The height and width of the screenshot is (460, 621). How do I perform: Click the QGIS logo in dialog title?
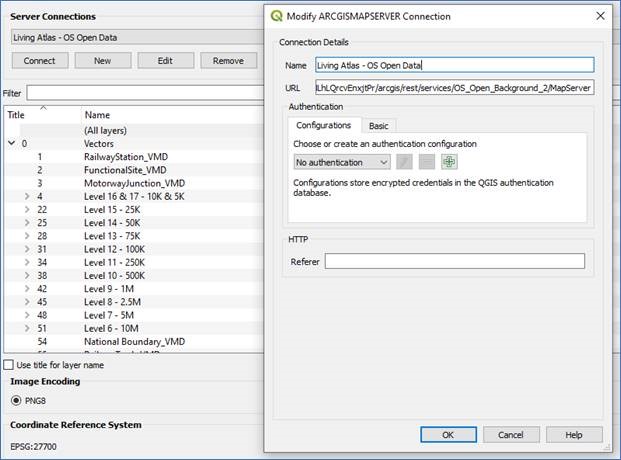(276, 16)
